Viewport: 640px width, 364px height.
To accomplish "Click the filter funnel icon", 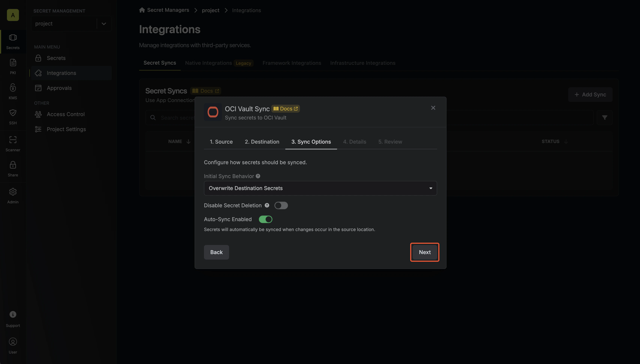I will 604,118.
